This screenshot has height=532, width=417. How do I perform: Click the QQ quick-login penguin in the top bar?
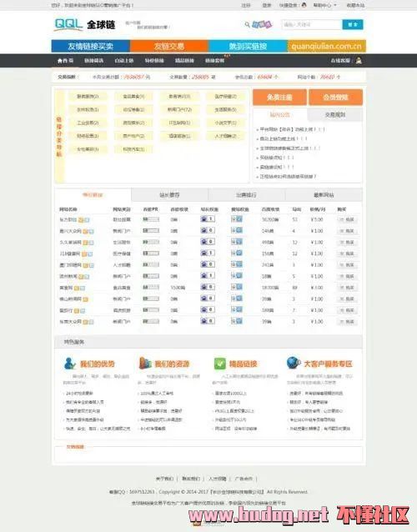(304, 5)
